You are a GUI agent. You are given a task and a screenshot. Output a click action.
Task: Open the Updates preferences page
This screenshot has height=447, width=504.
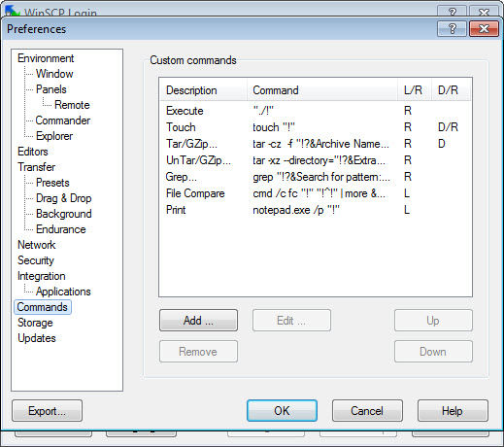[x=37, y=338]
